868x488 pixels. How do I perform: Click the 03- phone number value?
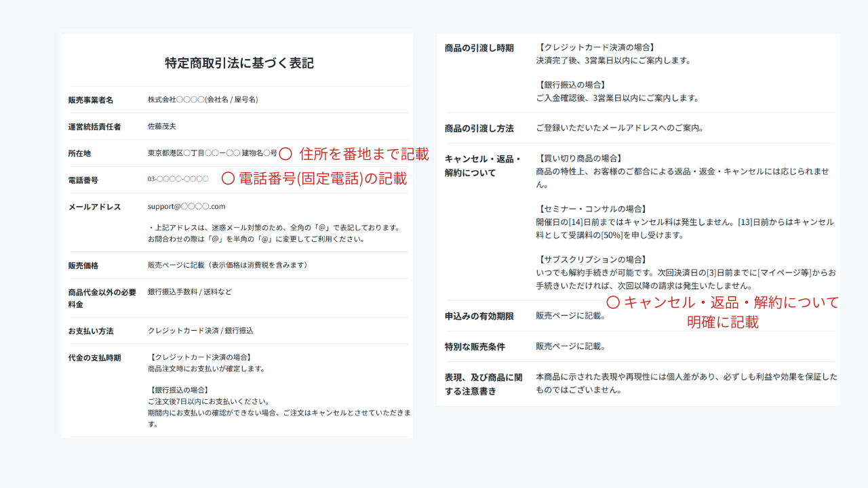tap(178, 179)
